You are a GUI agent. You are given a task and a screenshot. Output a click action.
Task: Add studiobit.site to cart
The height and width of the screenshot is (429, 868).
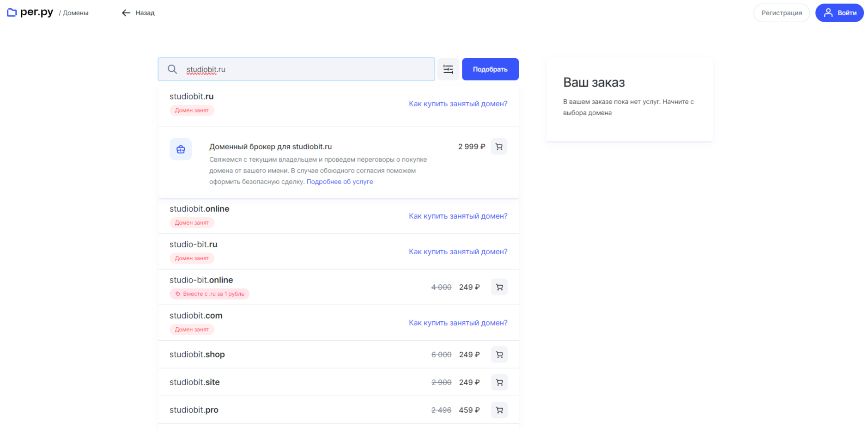pyautogui.click(x=499, y=382)
